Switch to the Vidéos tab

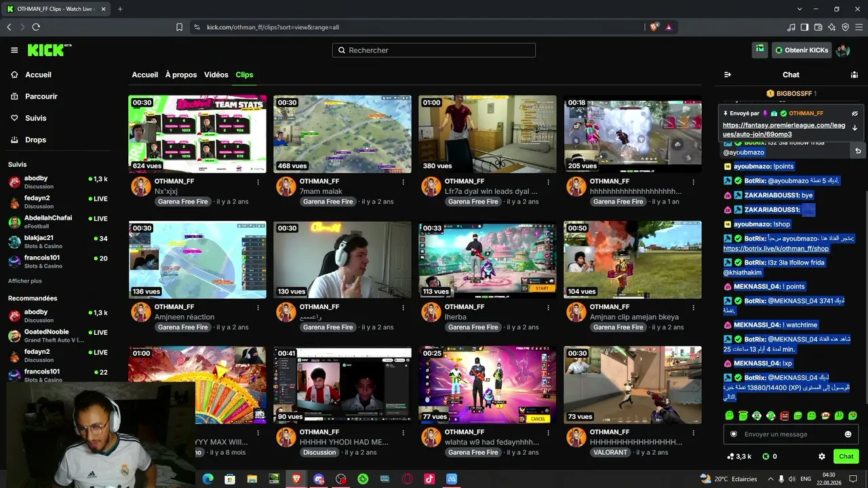click(216, 75)
